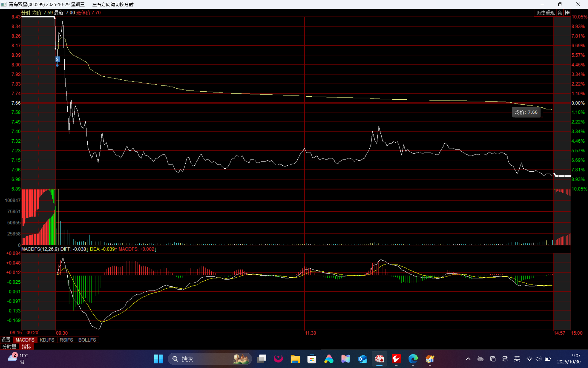This screenshot has width=588, height=368.
Task: Select the RSIFS indicator tab
Action: pos(66,340)
